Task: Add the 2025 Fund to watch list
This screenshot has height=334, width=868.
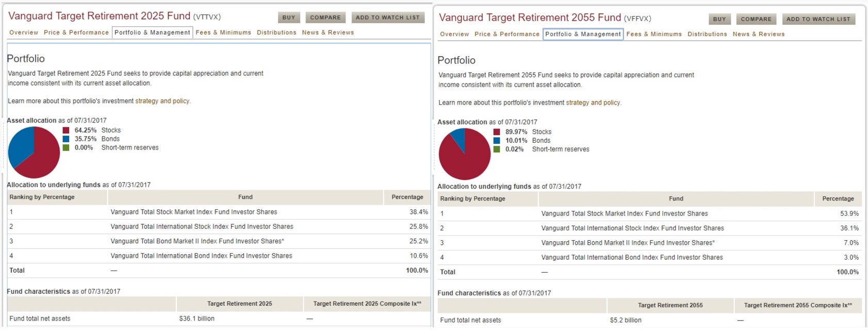Action: 387,18
